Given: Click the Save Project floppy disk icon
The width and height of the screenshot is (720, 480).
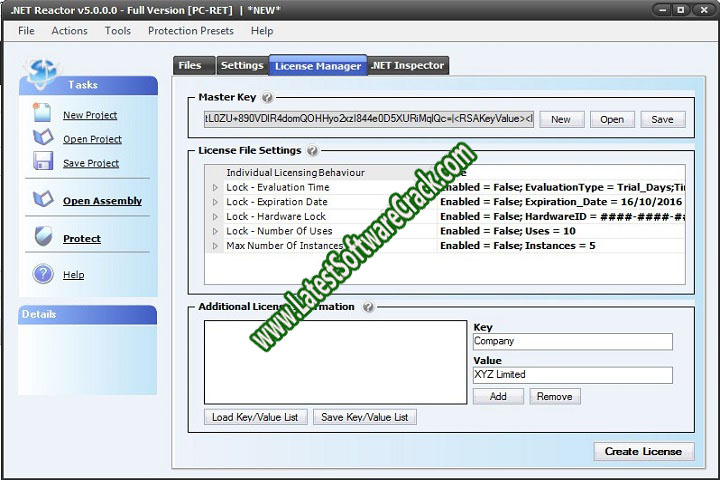Looking at the screenshot, I should (43, 161).
